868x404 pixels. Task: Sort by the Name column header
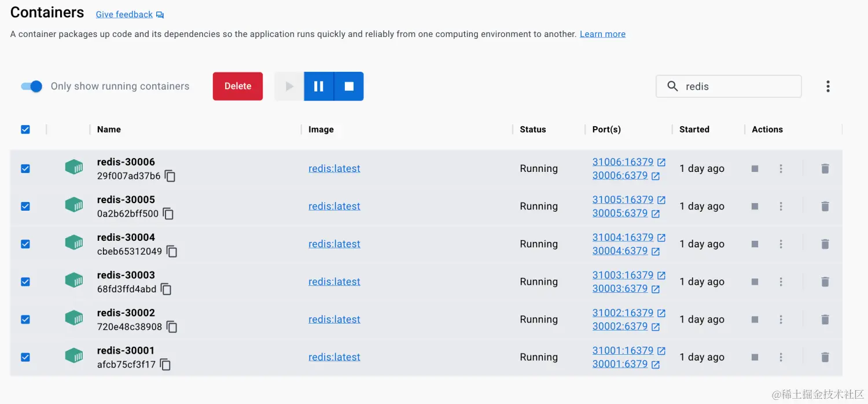pyautogui.click(x=109, y=130)
